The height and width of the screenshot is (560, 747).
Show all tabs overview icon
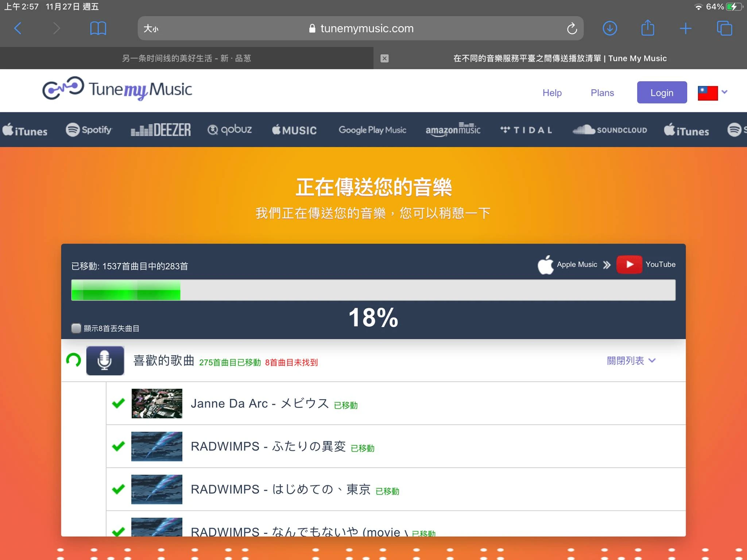tap(724, 28)
